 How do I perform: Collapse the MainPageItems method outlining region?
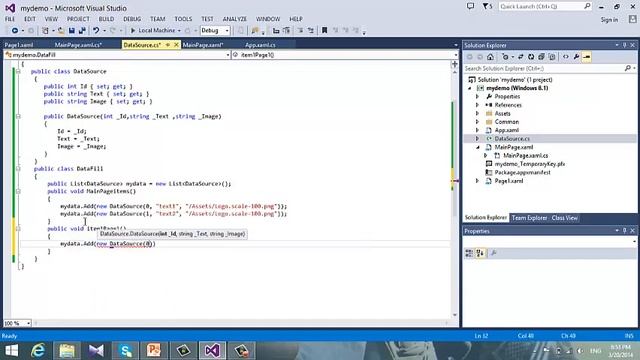[18, 191]
